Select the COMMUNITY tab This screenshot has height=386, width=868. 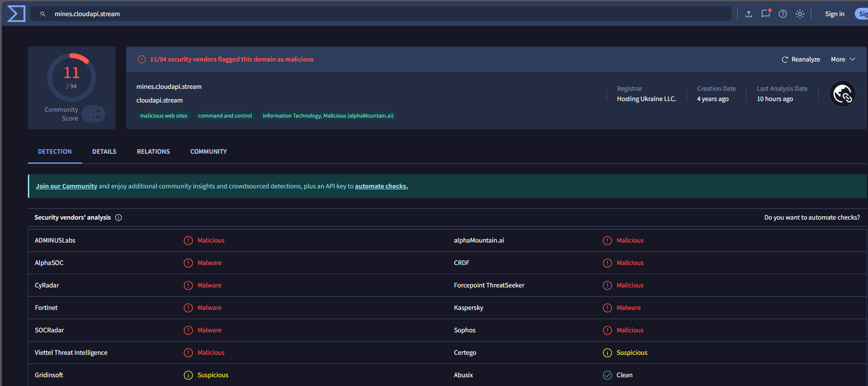208,152
